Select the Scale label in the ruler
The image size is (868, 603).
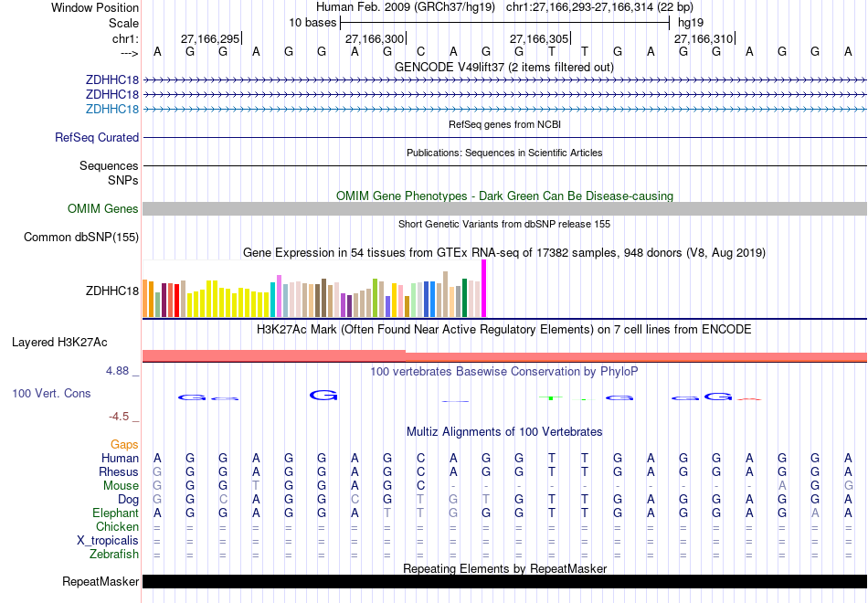tap(123, 23)
